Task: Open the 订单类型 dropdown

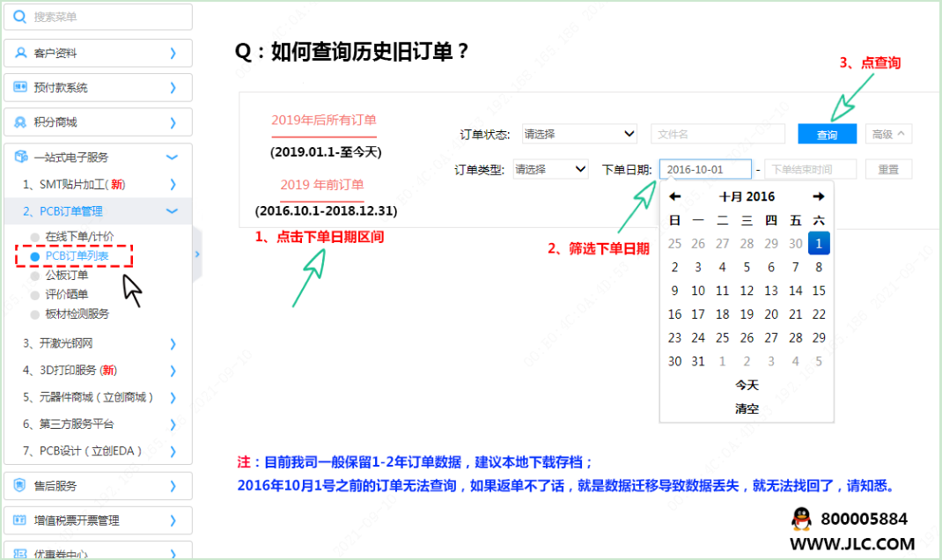Action: click(550, 169)
